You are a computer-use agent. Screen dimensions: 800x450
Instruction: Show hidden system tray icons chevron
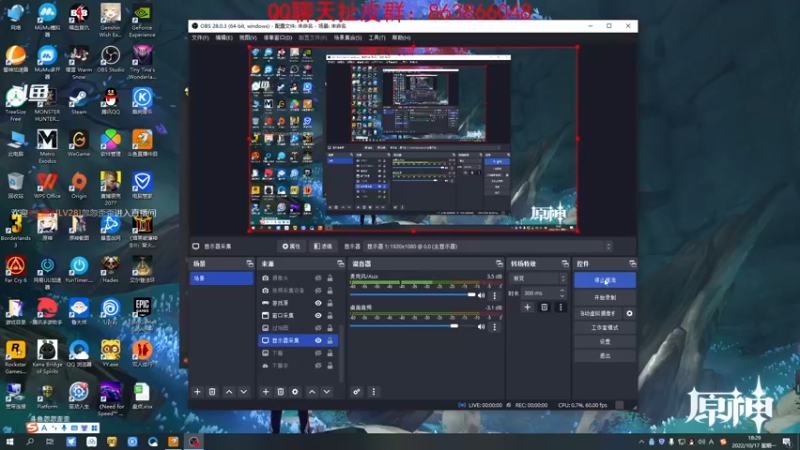click(641, 442)
